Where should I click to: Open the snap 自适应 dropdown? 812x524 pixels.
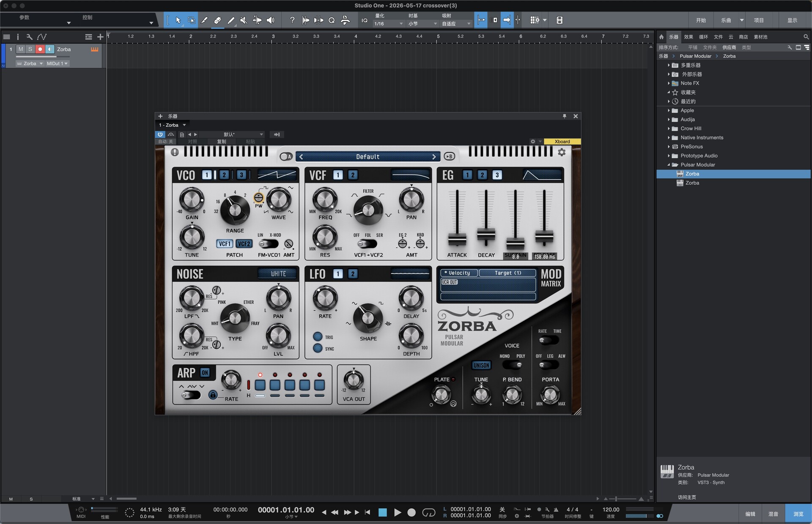[456, 24]
